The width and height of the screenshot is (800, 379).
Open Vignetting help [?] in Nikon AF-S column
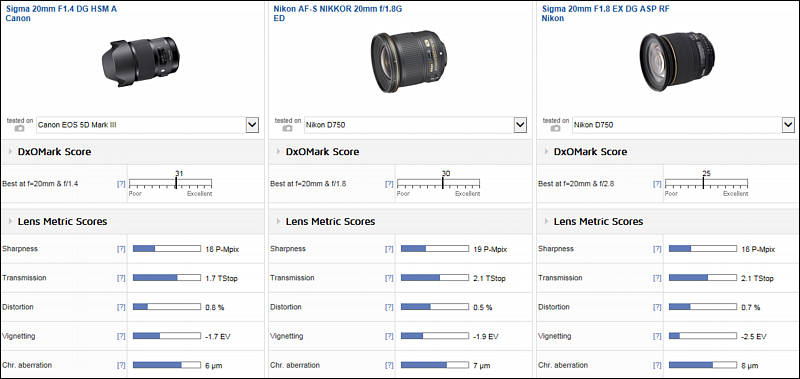tap(389, 336)
